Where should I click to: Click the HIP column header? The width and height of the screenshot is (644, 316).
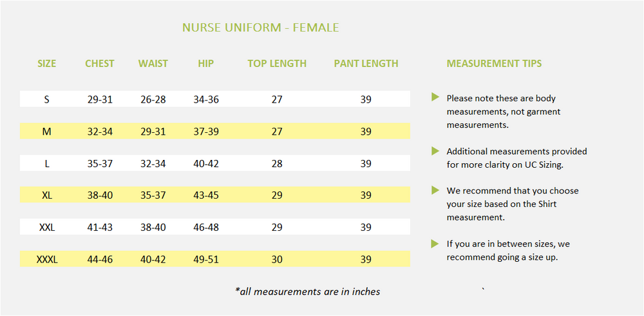point(206,64)
